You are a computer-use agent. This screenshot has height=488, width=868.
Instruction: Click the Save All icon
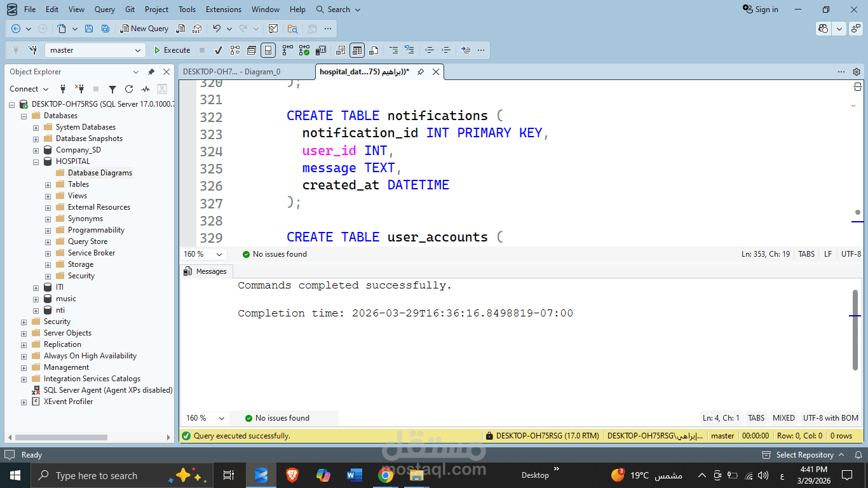point(105,29)
